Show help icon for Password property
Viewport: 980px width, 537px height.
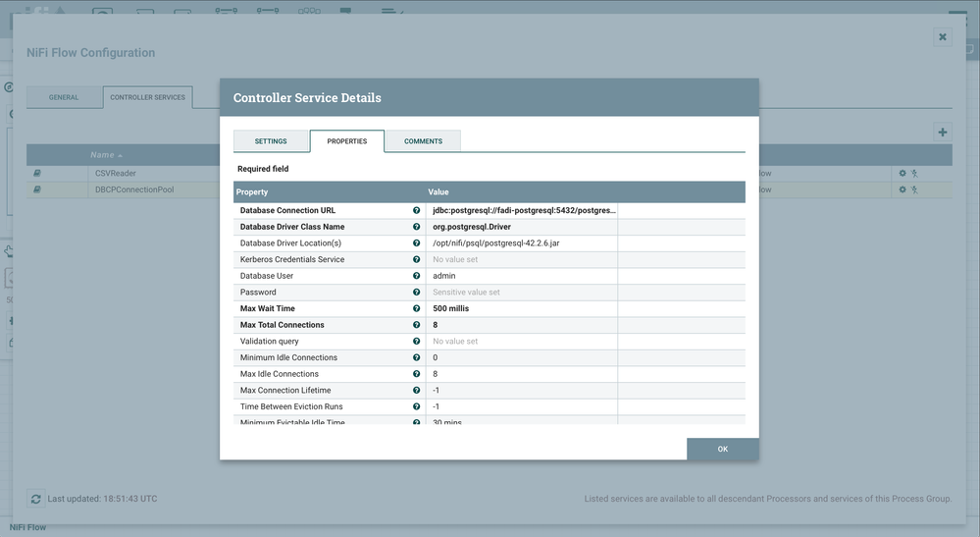416,292
